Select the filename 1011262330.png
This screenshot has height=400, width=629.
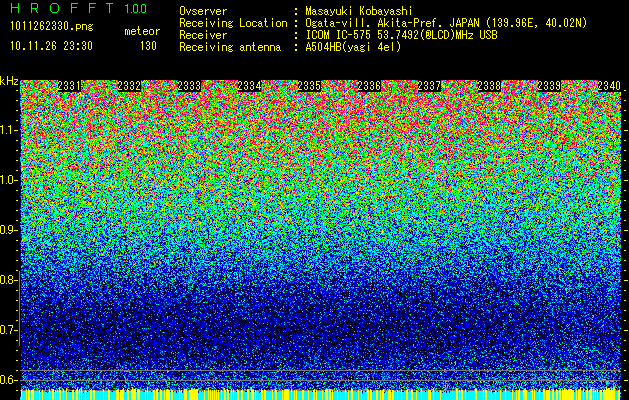52,26
